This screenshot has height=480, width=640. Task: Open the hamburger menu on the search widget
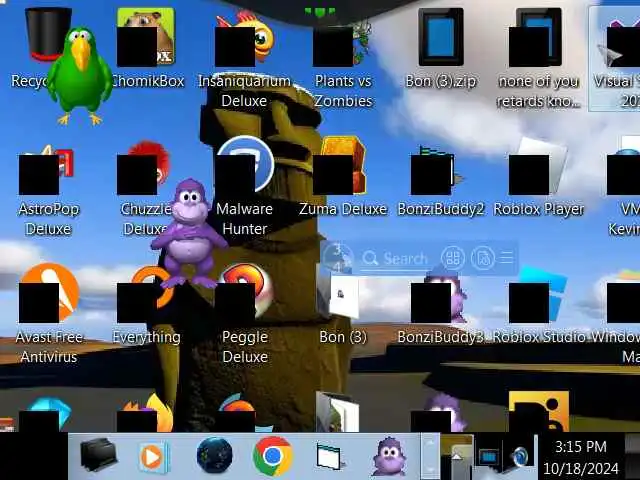tap(507, 258)
